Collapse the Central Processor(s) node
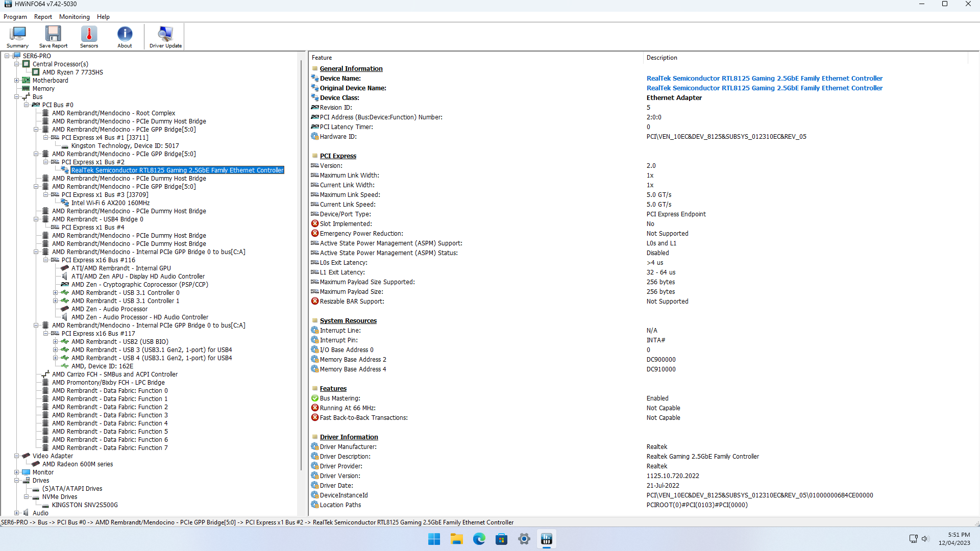This screenshot has height=551, width=980. click(x=16, y=64)
